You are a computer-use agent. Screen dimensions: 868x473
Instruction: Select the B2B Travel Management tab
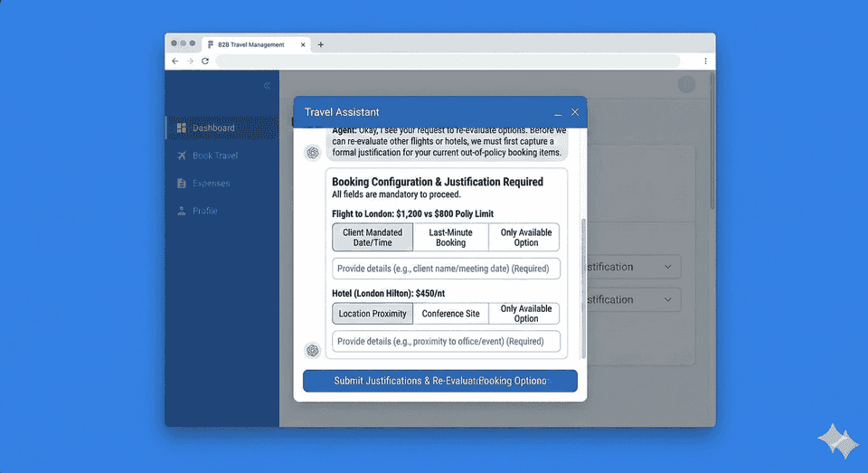[x=256, y=44]
